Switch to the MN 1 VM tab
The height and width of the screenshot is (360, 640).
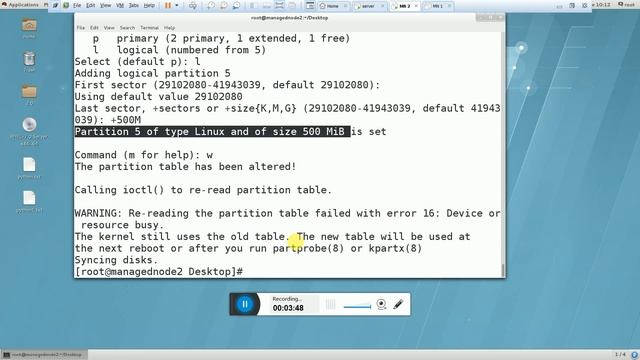(437, 6)
